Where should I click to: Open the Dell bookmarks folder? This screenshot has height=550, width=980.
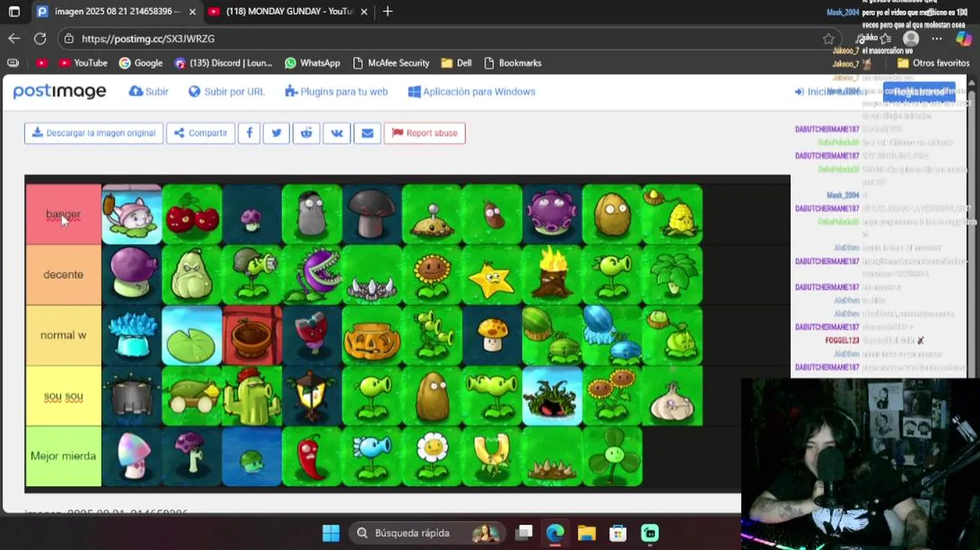coord(456,63)
